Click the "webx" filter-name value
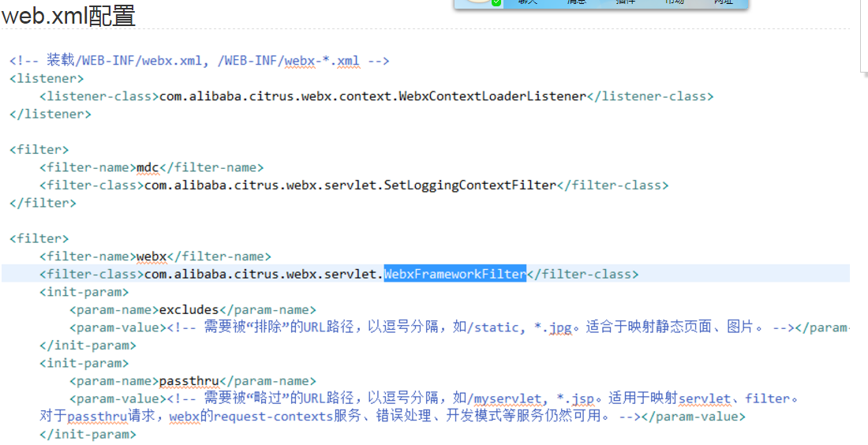868x445 pixels. (x=152, y=256)
